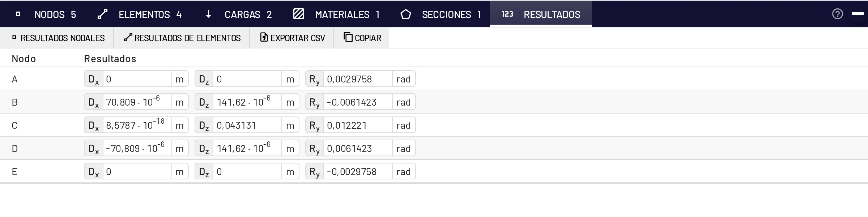
Task: Show RESULTADOS DE ELEMENTOS view
Action: tap(182, 38)
